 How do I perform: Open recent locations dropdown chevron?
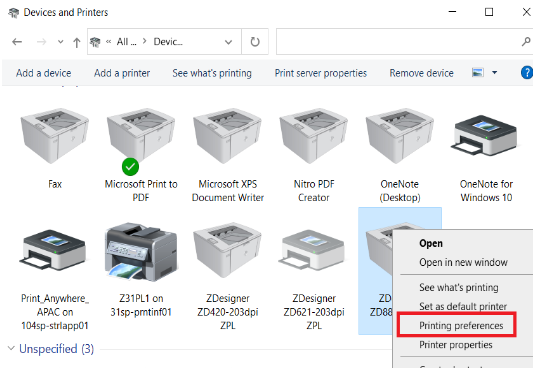coord(61,42)
